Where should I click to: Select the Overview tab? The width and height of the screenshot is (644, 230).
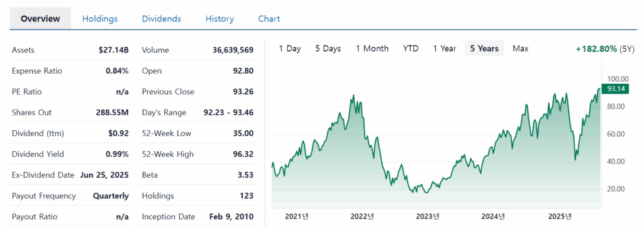(x=40, y=19)
